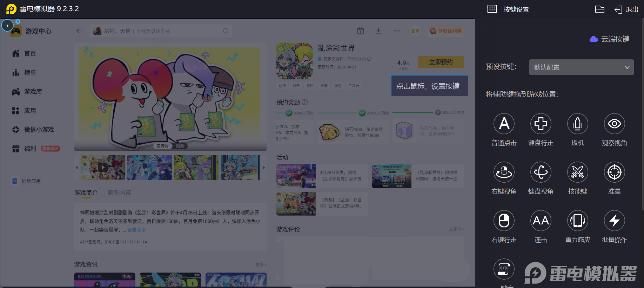Screen dimensions: 644x288
Task: Select the 技能键 crossed-swords icon
Action: tap(578, 172)
